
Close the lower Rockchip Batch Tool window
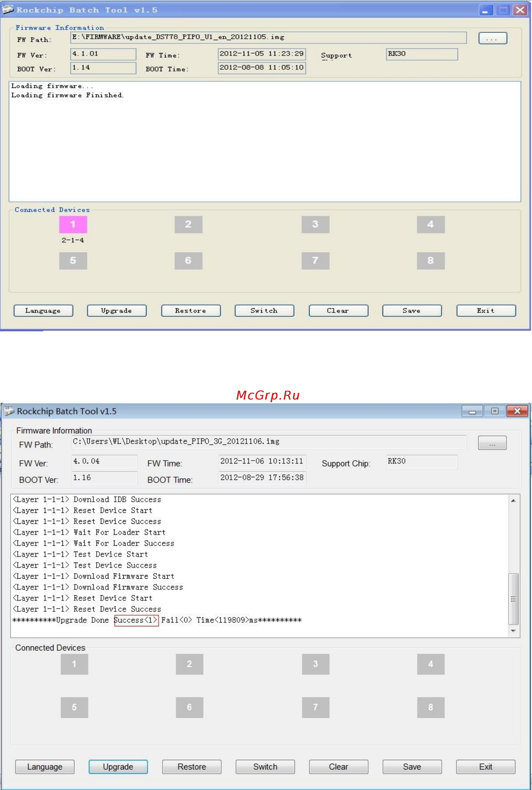click(517, 411)
